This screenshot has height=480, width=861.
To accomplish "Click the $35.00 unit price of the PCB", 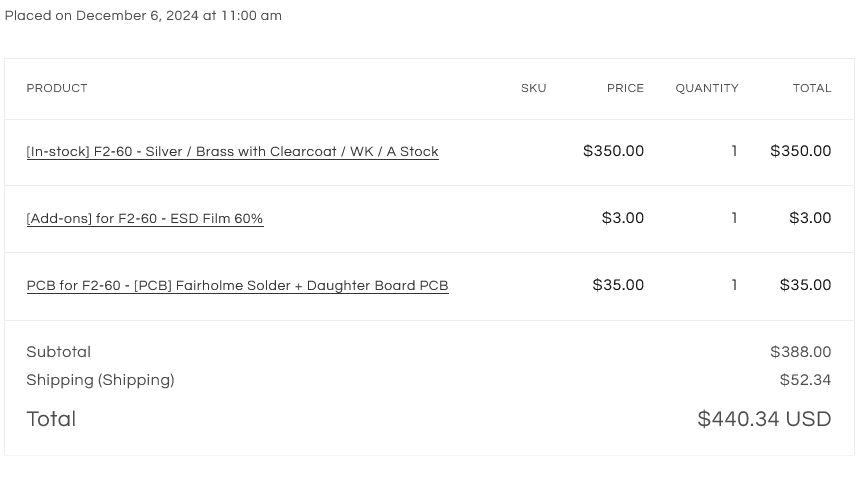I will point(618,285).
